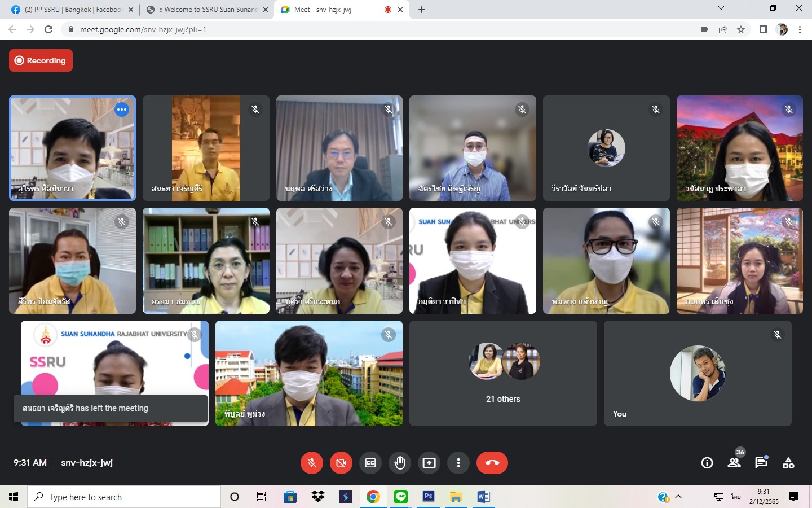Click the raise hand icon
The width and height of the screenshot is (812, 508).
click(x=400, y=463)
